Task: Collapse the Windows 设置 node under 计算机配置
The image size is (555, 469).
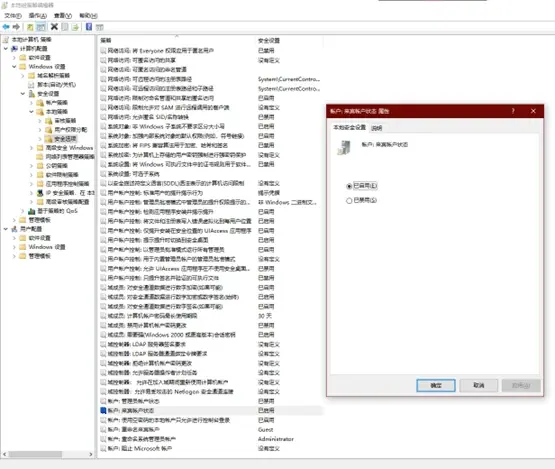Action: 14,67
